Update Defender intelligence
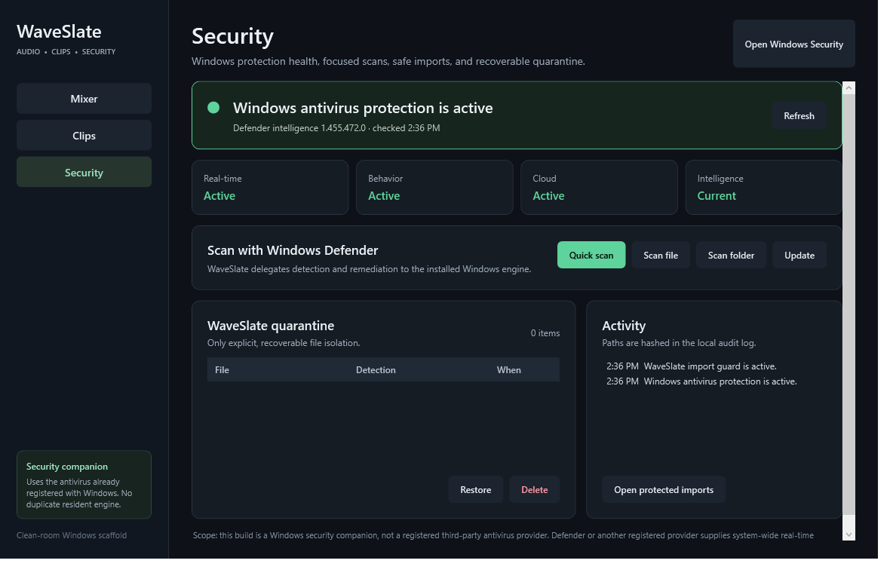 tap(799, 256)
